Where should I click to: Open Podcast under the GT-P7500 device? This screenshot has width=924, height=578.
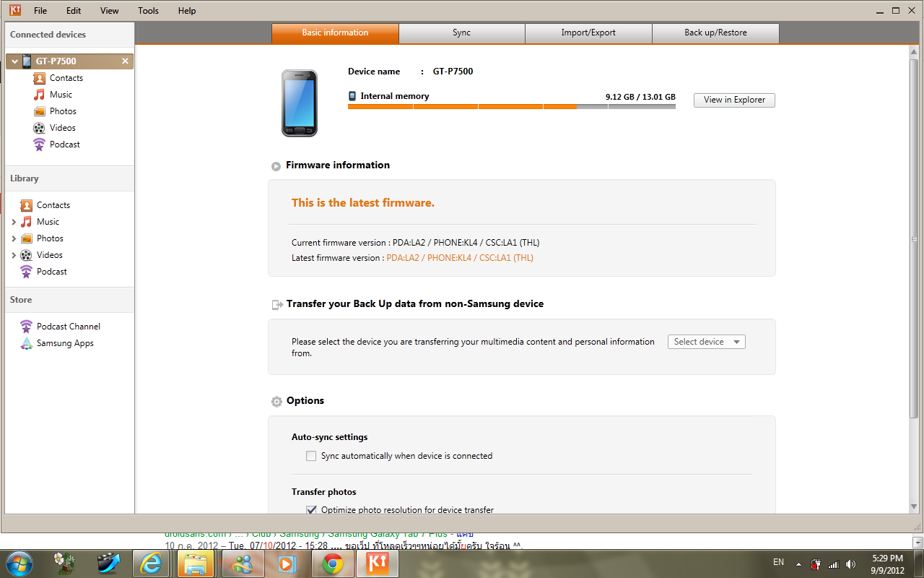click(65, 144)
